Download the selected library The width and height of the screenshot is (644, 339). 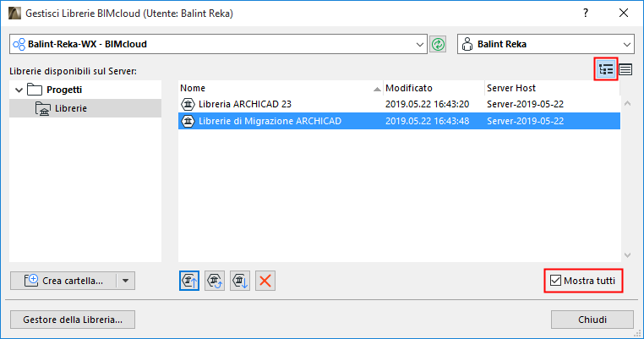240,281
